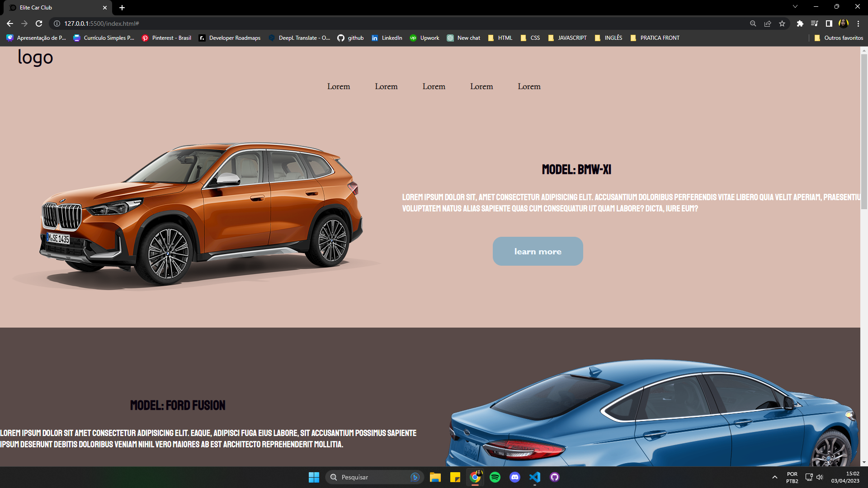Toggle the browser side panel
Image resolution: width=868 pixels, height=488 pixels.
click(829, 23)
